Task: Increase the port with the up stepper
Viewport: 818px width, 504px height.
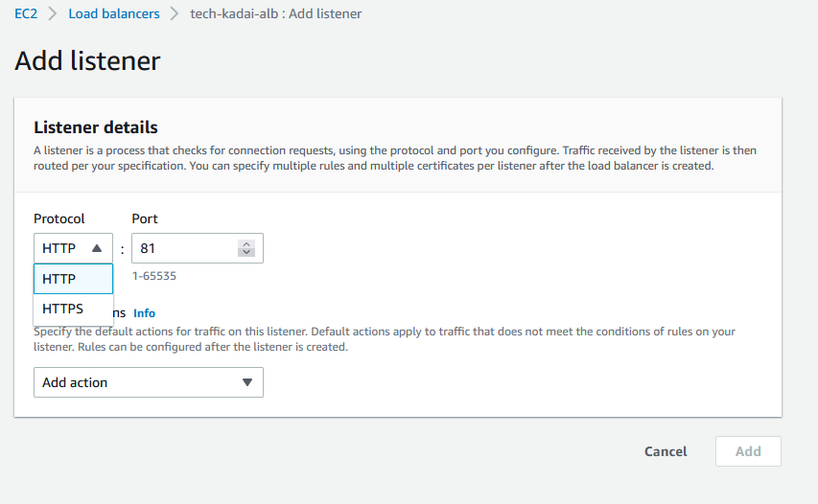Action: coord(246,244)
